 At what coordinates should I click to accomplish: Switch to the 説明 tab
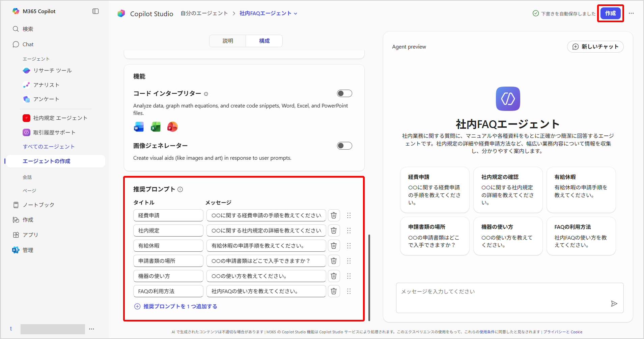[228, 41]
